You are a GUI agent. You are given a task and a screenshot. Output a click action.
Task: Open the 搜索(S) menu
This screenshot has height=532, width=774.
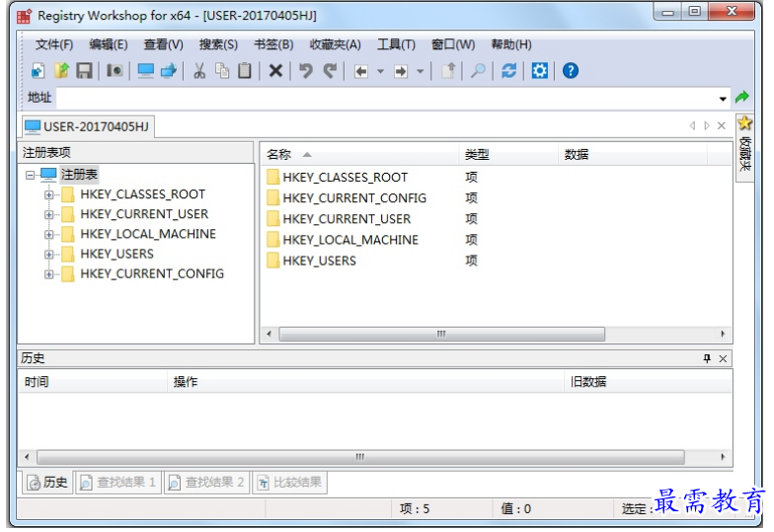pyautogui.click(x=218, y=44)
